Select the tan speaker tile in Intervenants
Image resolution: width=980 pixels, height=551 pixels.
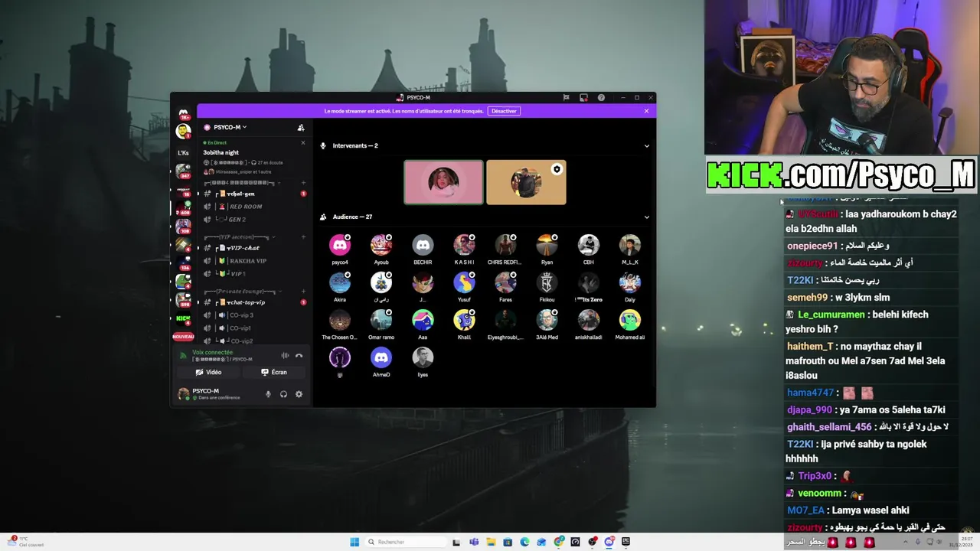coord(526,182)
